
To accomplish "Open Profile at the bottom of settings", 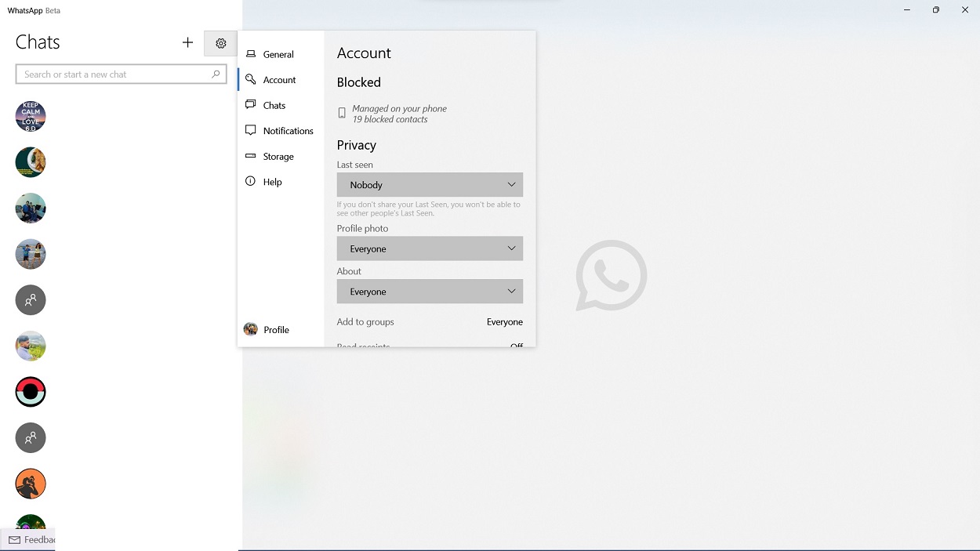I will click(281, 330).
